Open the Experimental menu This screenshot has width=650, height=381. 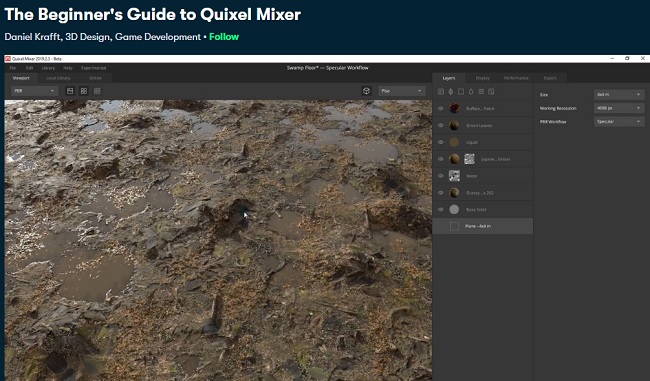click(93, 68)
